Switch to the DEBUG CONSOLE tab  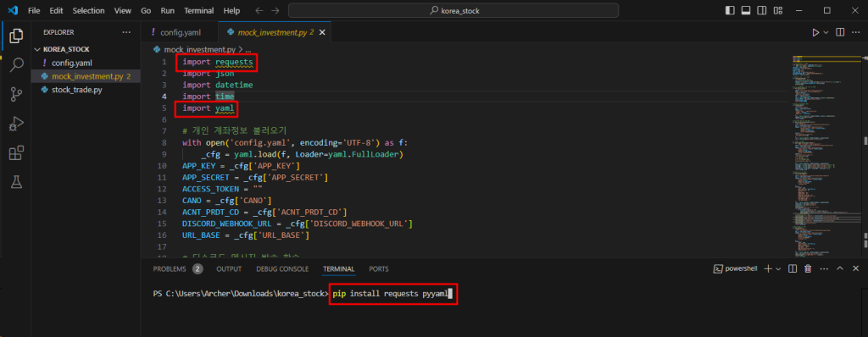(282, 269)
